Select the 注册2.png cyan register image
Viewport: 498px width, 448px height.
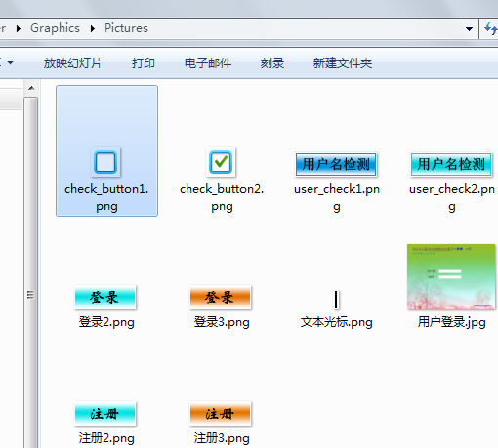click(105, 414)
